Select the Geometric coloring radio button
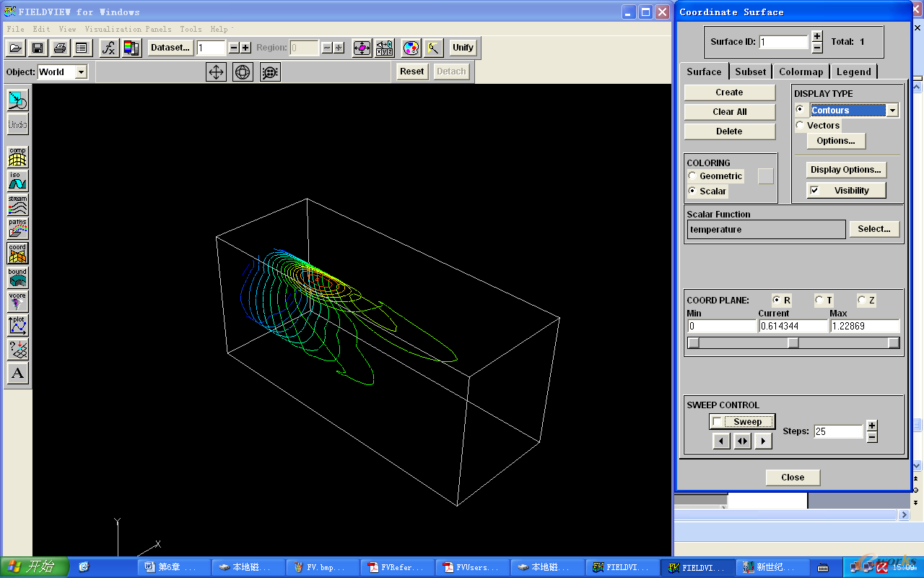Screen dimensions: 924x578 (692, 176)
